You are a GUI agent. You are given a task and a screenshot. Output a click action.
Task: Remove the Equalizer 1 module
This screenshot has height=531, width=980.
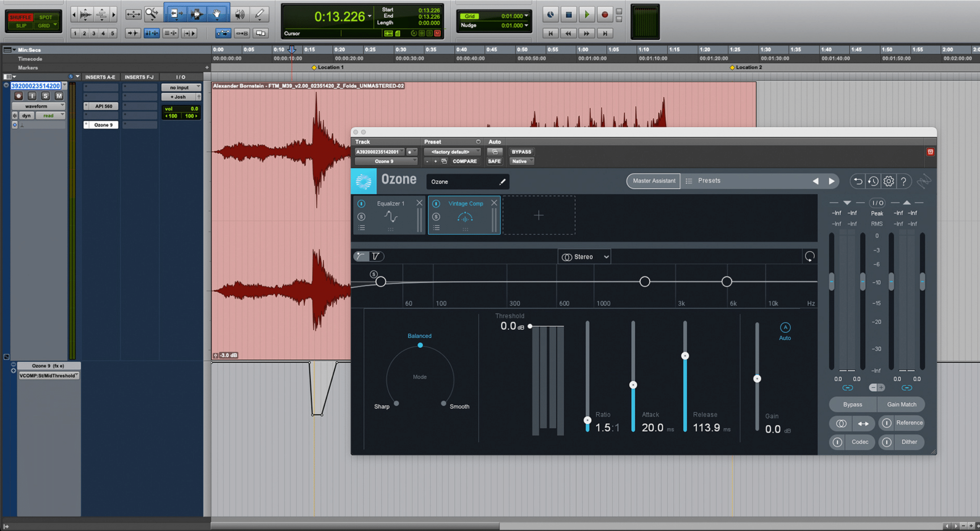419,203
